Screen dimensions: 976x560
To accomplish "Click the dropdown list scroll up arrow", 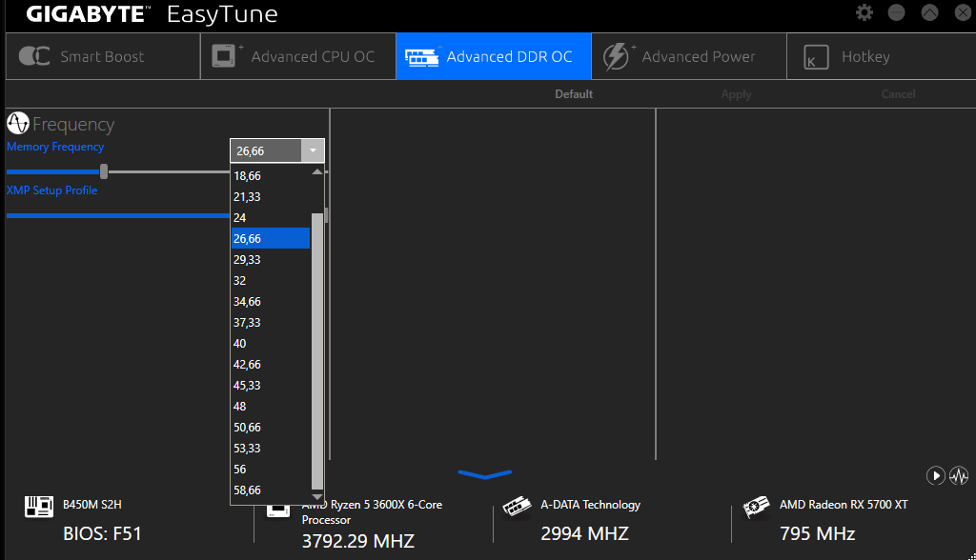I will [x=317, y=171].
